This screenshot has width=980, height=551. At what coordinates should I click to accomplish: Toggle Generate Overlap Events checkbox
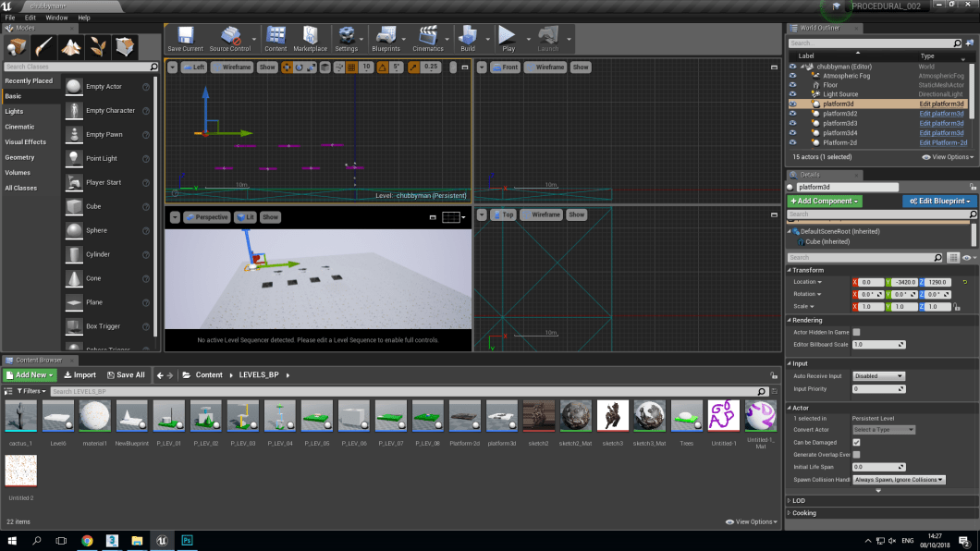pos(856,455)
